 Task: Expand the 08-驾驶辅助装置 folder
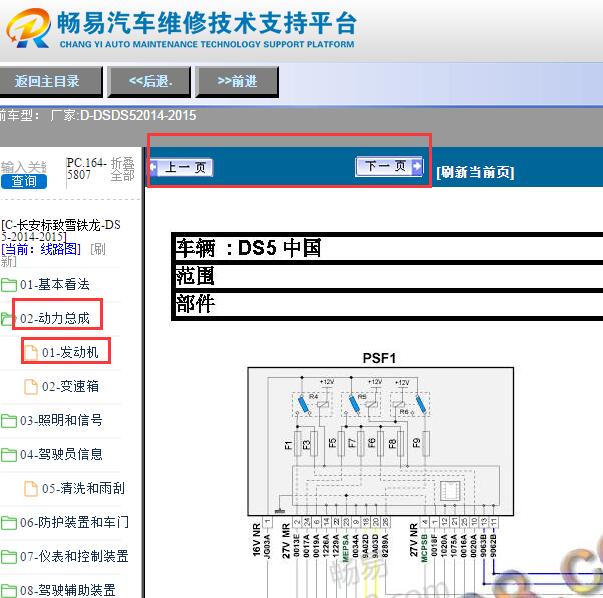coord(67,590)
